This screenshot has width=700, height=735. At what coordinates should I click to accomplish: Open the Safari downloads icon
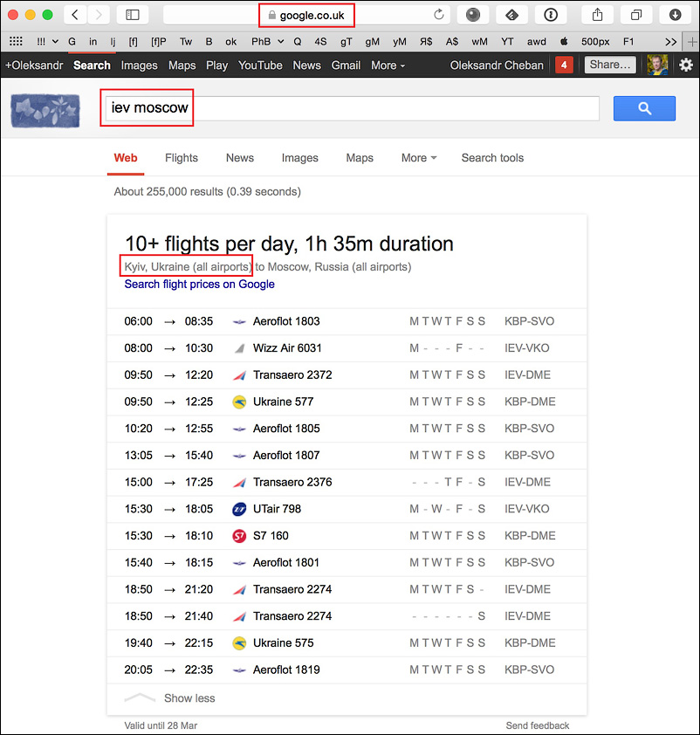(675, 15)
